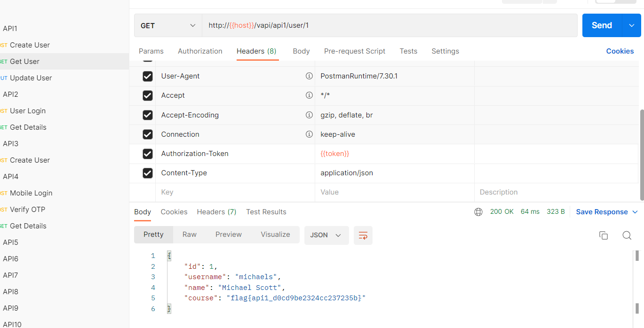This screenshot has height=328, width=644.
Task: Click the request URL input field
Action: pyautogui.click(x=390, y=25)
